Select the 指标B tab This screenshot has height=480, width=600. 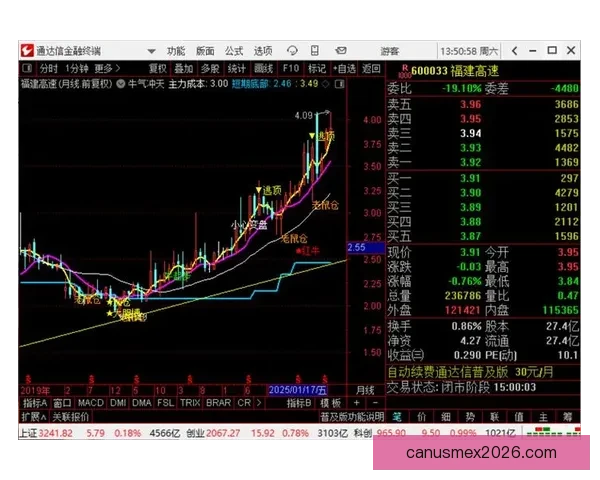point(299,403)
